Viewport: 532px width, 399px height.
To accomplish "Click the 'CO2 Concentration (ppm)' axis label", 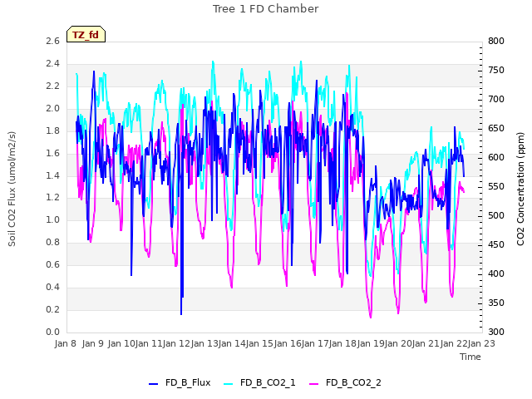I will coord(520,189).
